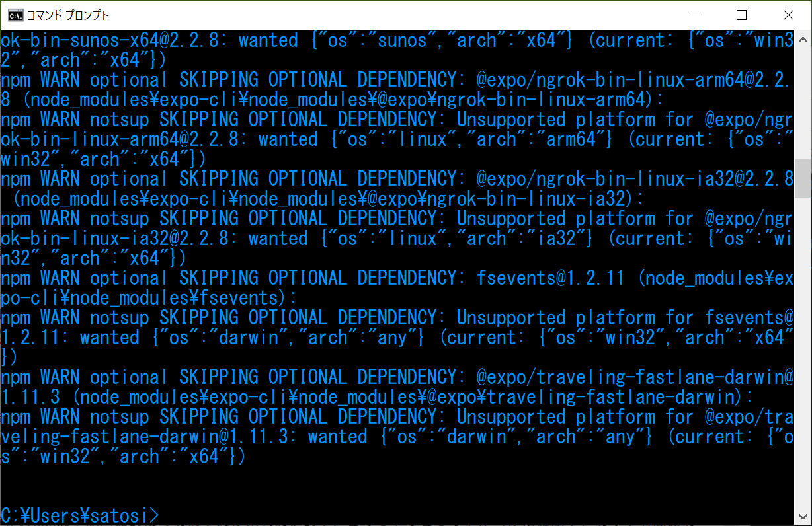Close the コマンド プロンプト window
812x526 pixels.
click(x=788, y=15)
